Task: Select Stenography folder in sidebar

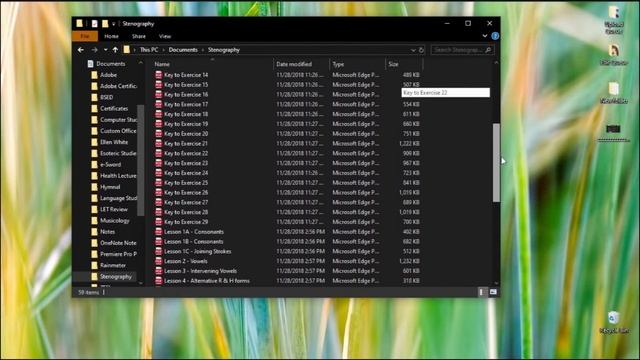Action: (x=116, y=276)
